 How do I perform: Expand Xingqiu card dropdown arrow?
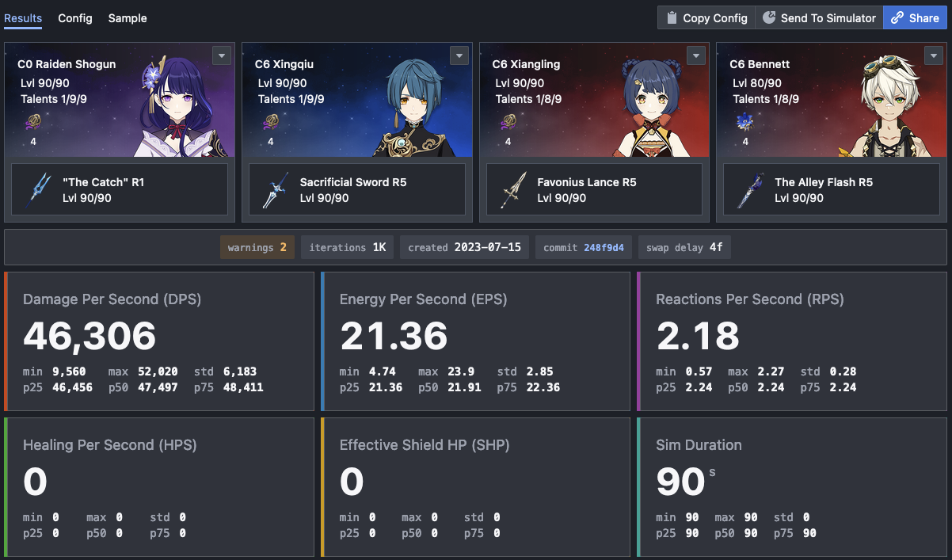pyautogui.click(x=459, y=55)
